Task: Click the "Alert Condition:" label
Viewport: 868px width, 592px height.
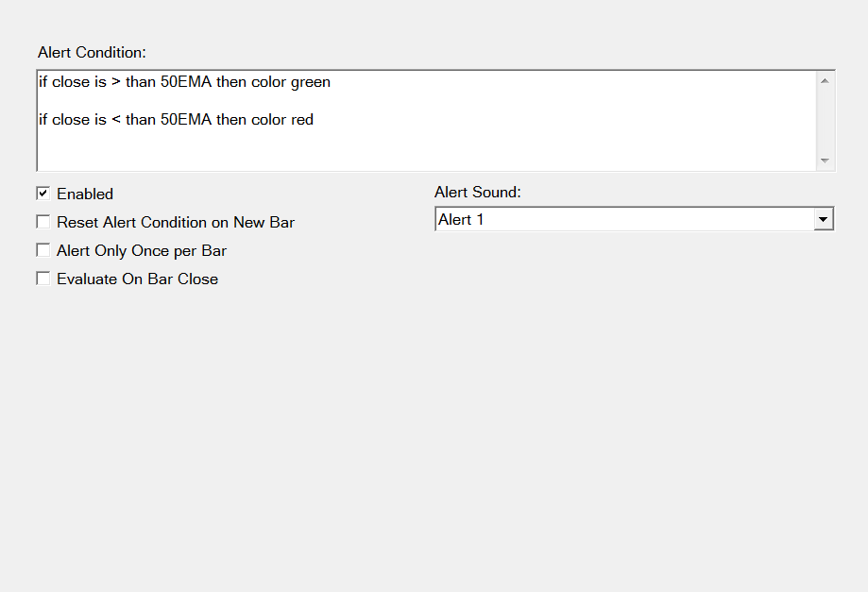Action: [92, 52]
